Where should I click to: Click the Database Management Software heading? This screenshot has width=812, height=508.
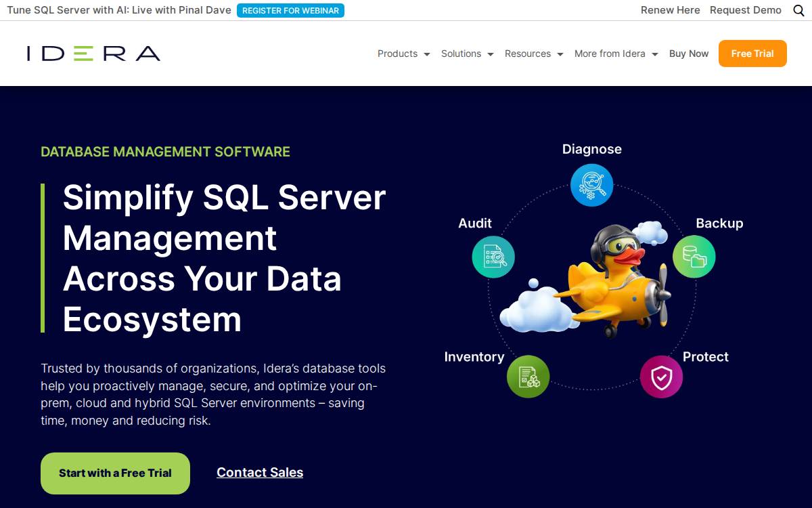click(165, 152)
